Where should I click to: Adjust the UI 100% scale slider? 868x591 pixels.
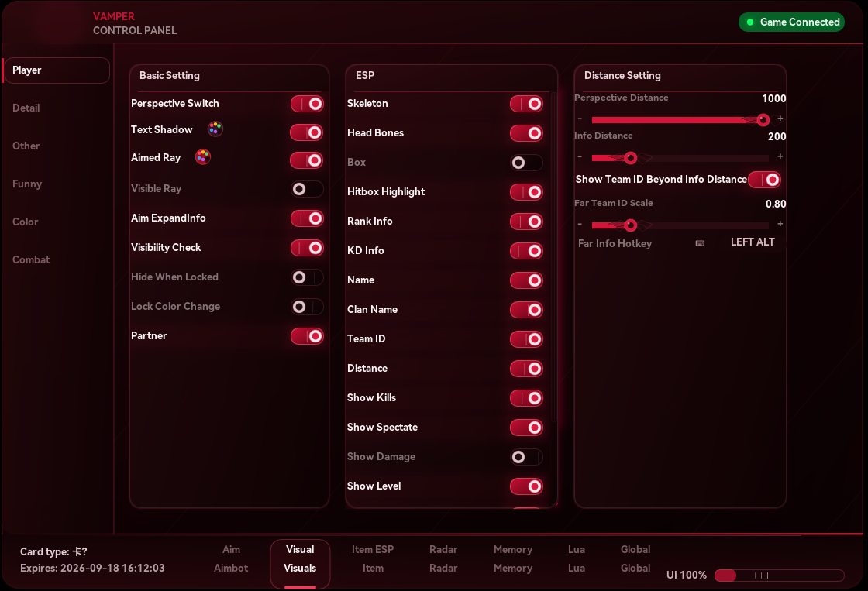pyautogui.click(x=779, y=576)
